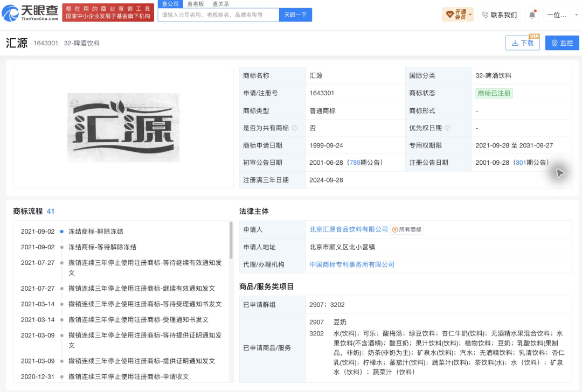Open the 789 preliminary announcement issue link

coord(355,163)
